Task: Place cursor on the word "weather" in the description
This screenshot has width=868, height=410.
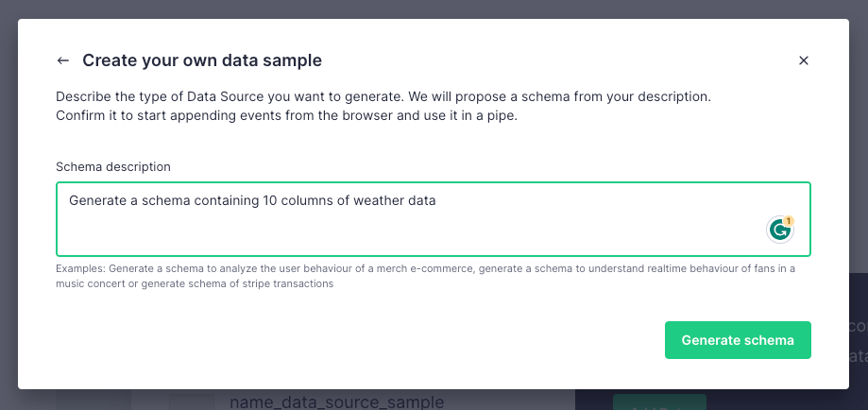Action: [377, 200]
